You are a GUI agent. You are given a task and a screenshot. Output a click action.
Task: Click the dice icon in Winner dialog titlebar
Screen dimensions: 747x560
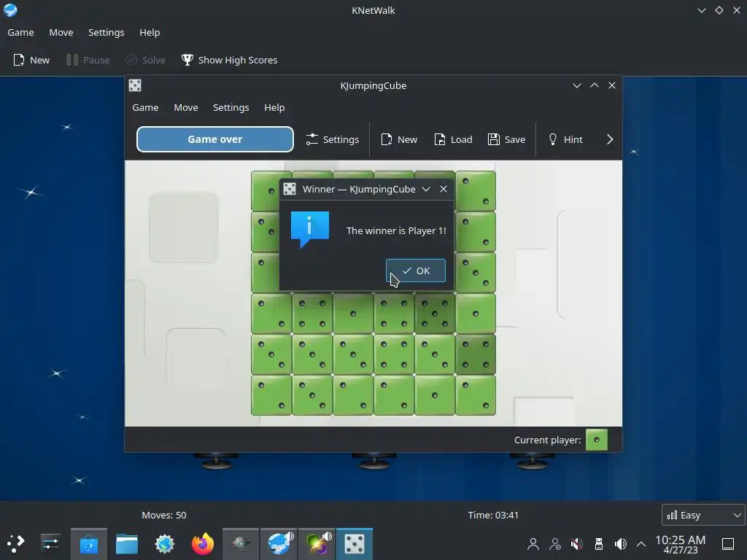point(290,189)
